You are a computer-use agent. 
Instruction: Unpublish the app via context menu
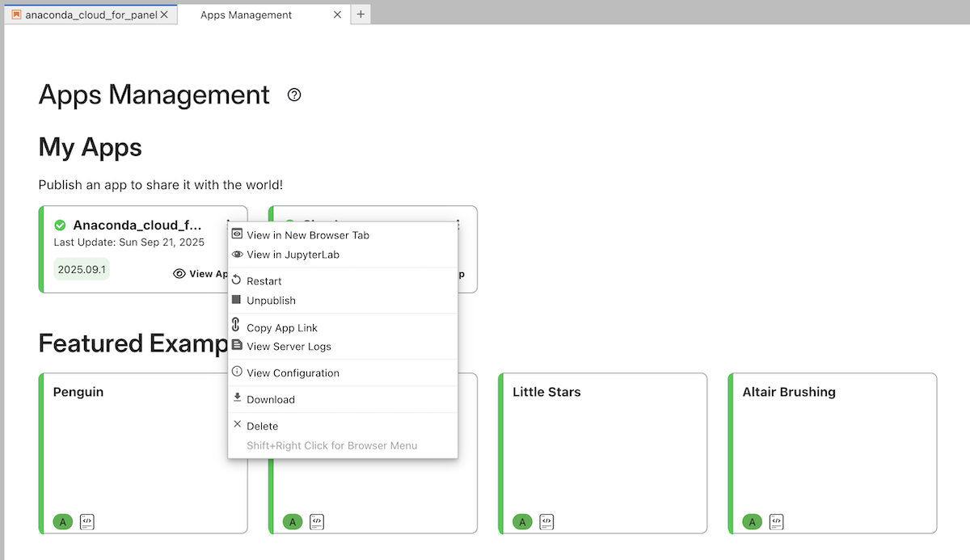click(271, 301)
